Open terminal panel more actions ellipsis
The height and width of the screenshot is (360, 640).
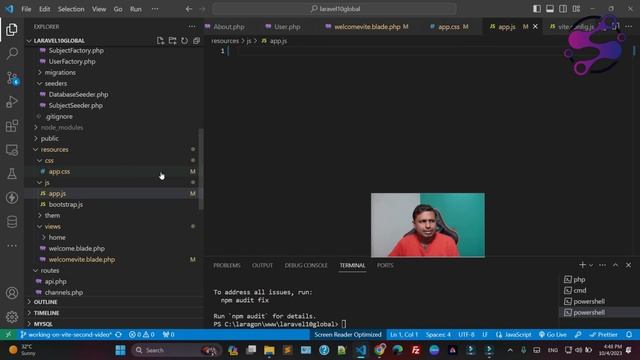(602, 265)
